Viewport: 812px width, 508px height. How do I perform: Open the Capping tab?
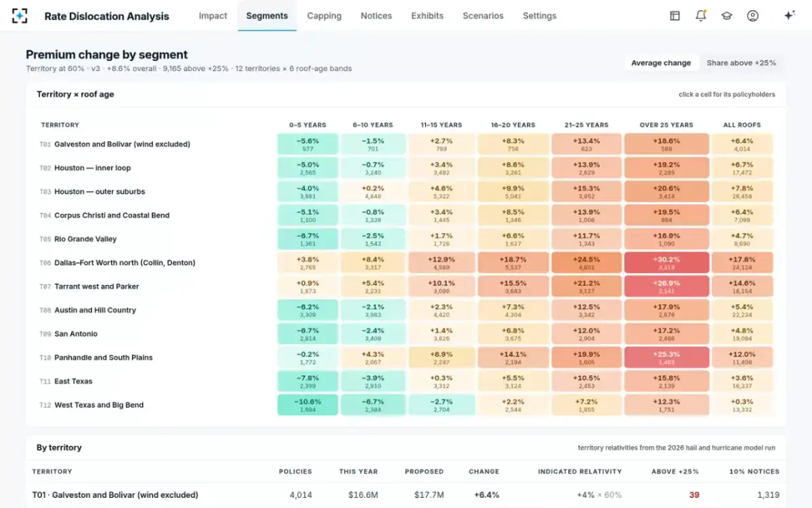[324, 16]
